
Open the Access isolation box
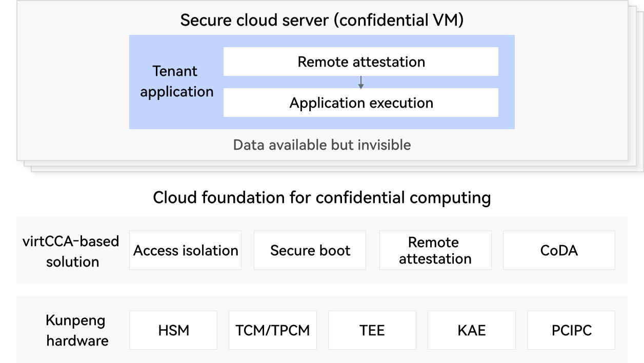pos(185,250)
